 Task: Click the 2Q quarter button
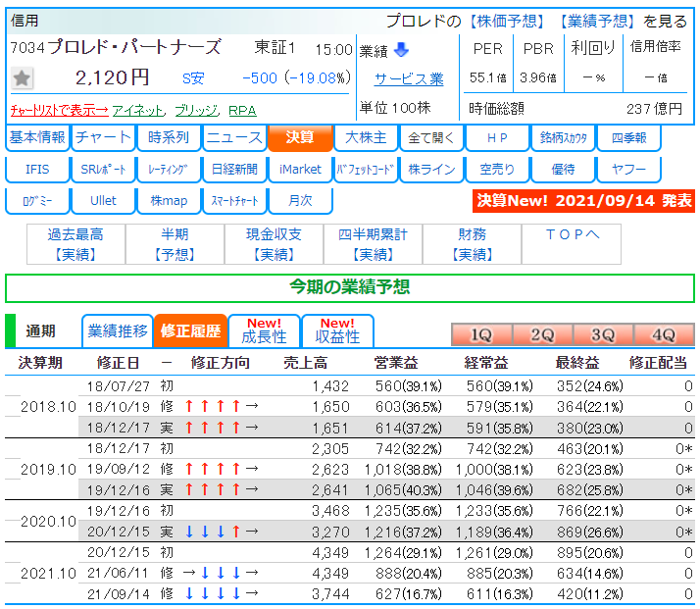pos(542,334)
